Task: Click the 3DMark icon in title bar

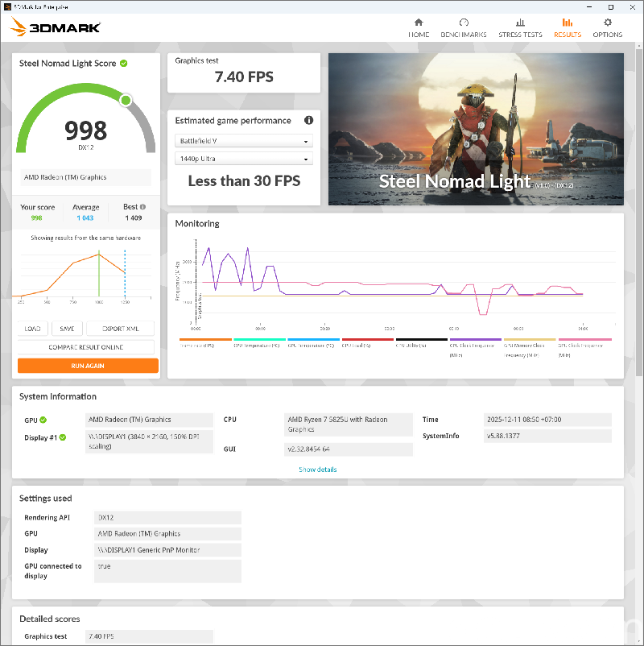Action: click(6, 6)
